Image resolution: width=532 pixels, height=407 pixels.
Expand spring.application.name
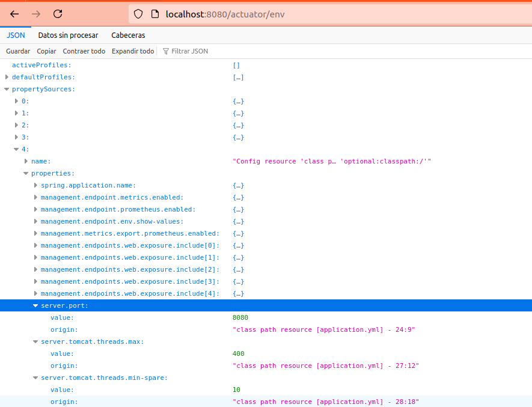[35, 185]
